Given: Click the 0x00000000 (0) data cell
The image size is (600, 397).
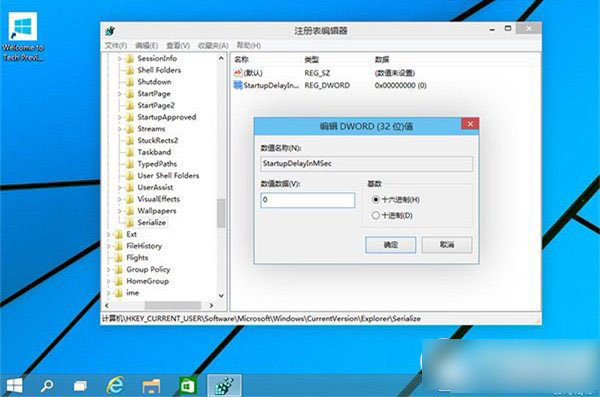Looking at the screenshot, I should pos(401,85).
